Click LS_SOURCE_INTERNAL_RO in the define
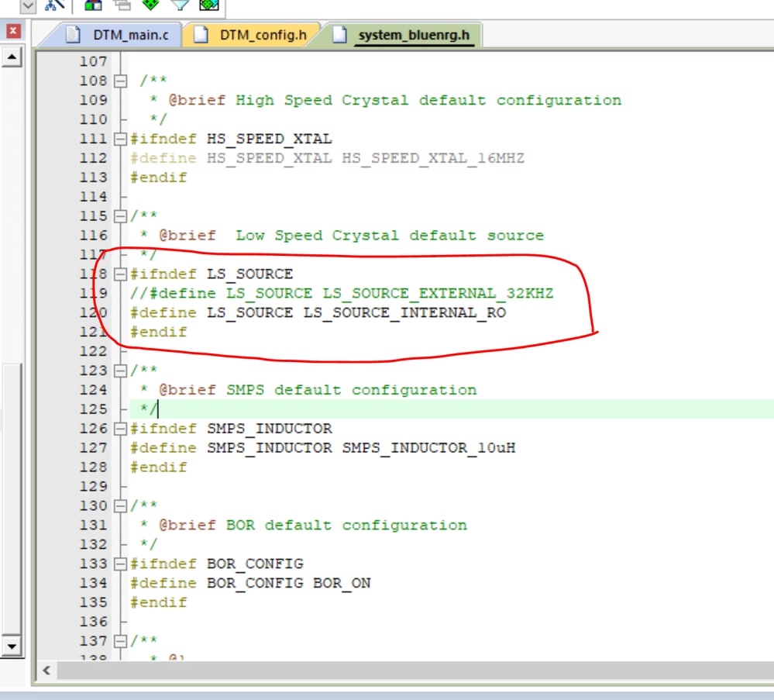The height and width of the screenshot is (700, 774). [x=404, y=312]
